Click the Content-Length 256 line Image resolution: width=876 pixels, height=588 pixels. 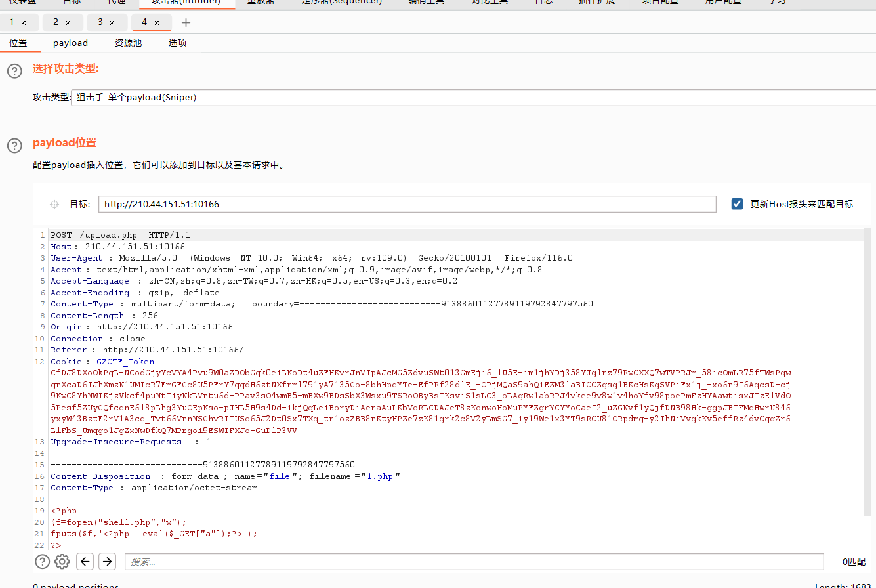(x=104, y=316)
